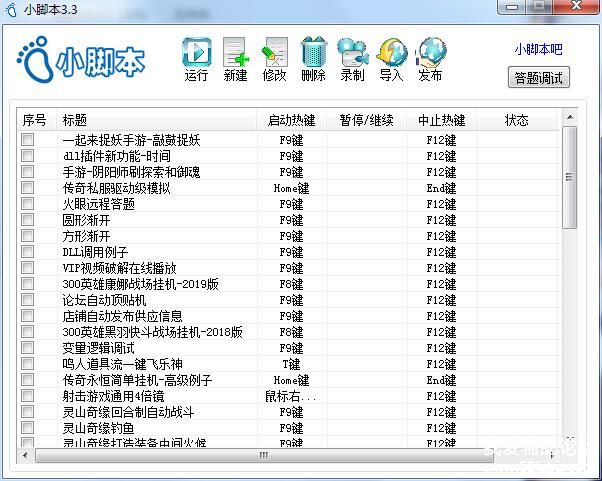Click the T键 hotkey for 鸣人道具流一键飞乐神
602x481 pixels.
(291, 364)
